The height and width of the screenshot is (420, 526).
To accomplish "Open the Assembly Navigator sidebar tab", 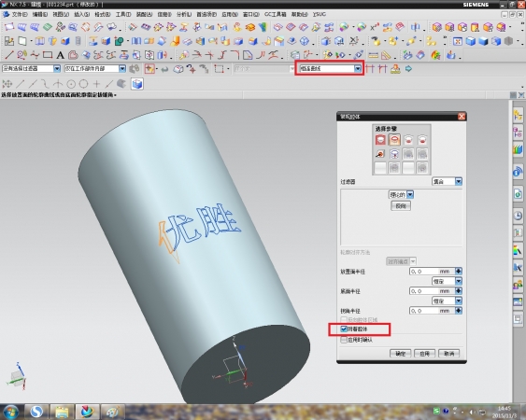I will click(518, 115).
